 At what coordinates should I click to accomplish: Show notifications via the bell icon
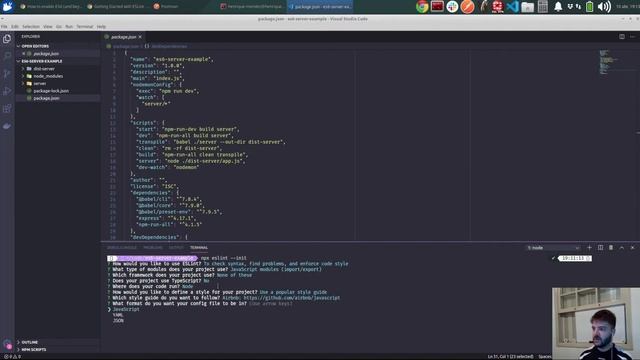coord(558,7)
